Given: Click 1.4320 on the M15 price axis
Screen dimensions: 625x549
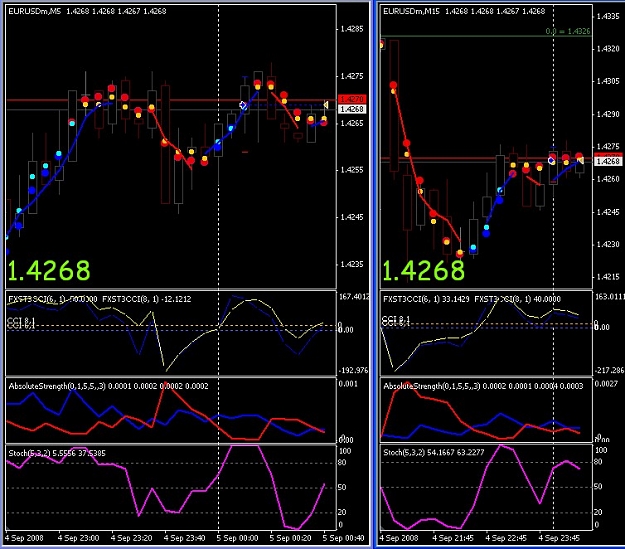Looking at the screenshot, I should (608, 49).
